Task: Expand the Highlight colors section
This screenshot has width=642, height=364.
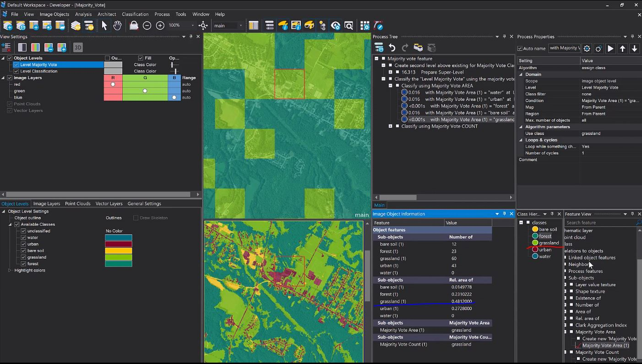Action: pyautogui.click(x=10, y=271)
